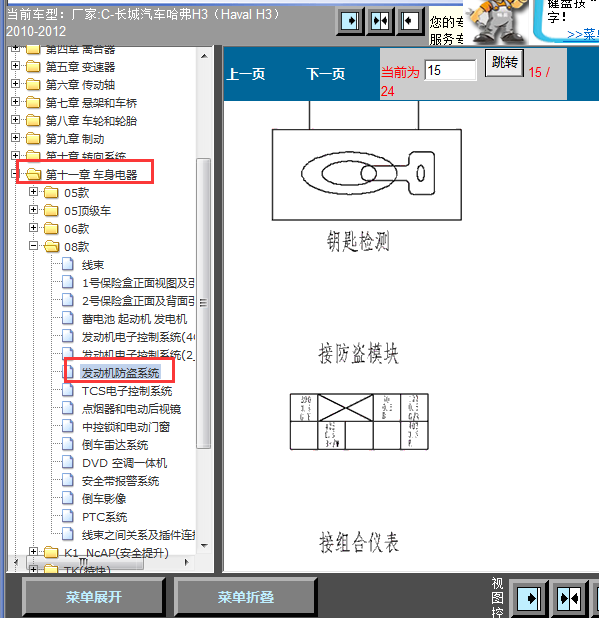Open 发动机电子控制系统(4 entry
Image resolution: width=599 pixels, height=618 pixels.
[x=138, y=337]
